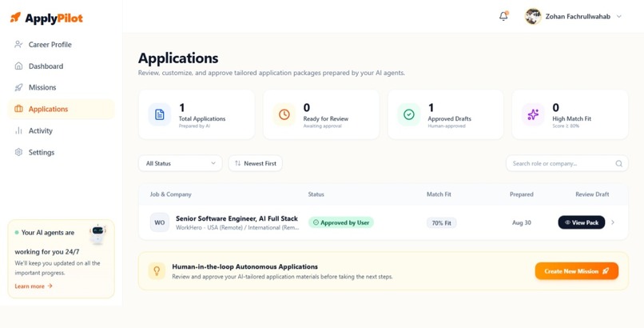
Task: Click the Applications page heading
Action: [178, 58]
